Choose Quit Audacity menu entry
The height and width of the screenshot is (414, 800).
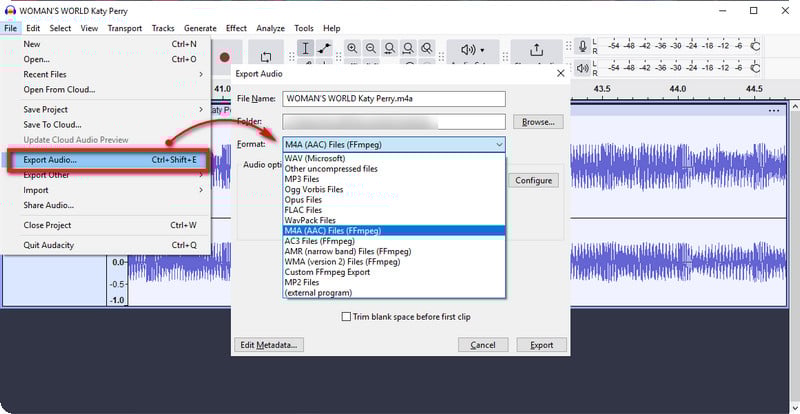(x=106, y=246)
